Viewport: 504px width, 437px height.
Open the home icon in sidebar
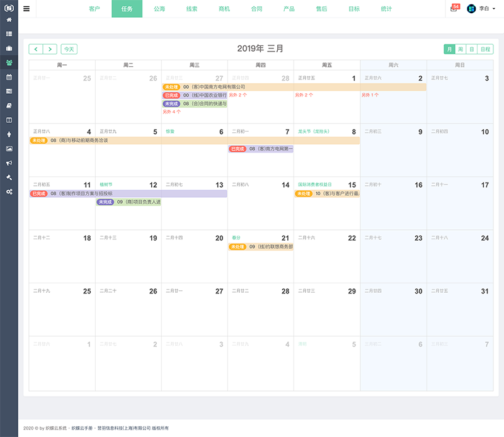pos(9,20)
